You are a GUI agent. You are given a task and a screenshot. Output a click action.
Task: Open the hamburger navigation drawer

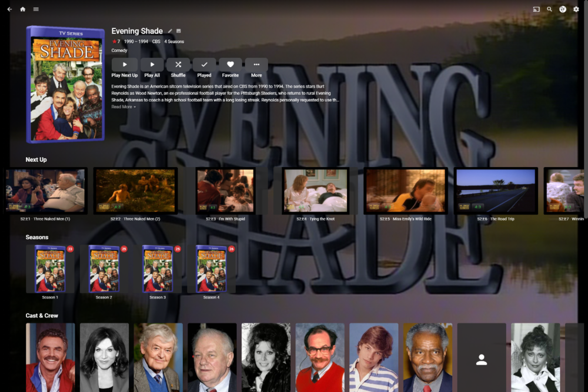pyautogui.click(x=36, y=9)
